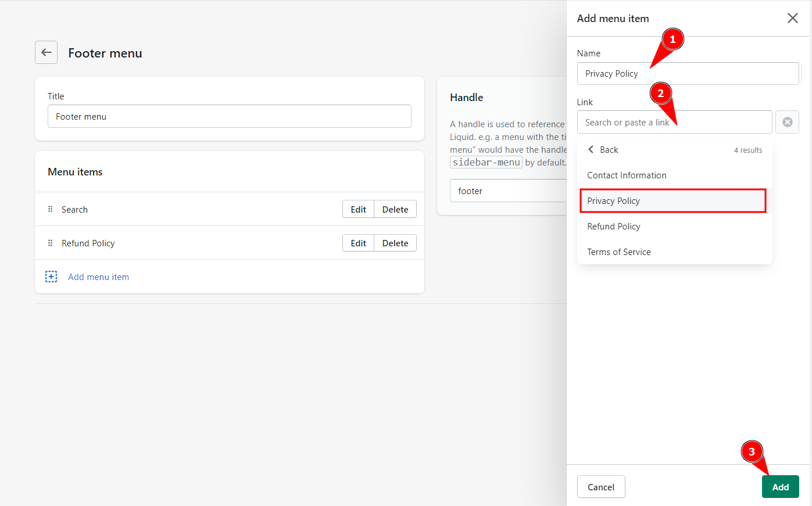Click the drag handle beside Refund Policy
This screenshot has height=506, width=812.
51,243
